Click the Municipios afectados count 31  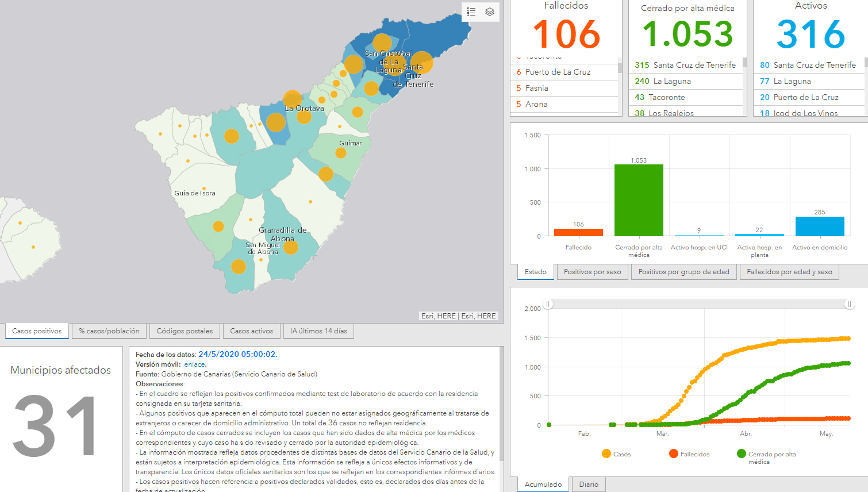[56, 426]
